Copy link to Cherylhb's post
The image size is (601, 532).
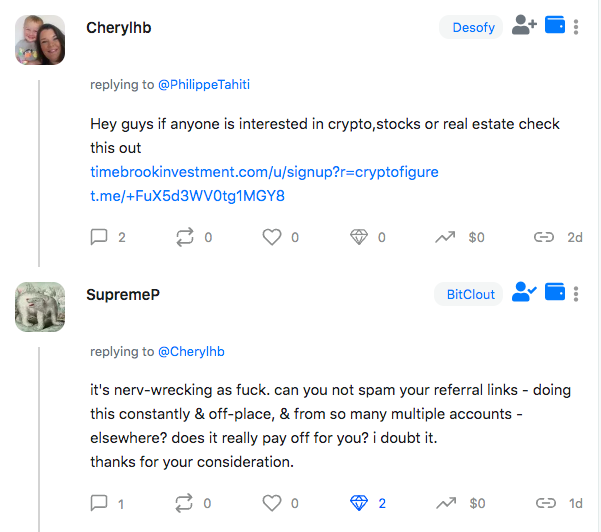[x=544, y=237]
